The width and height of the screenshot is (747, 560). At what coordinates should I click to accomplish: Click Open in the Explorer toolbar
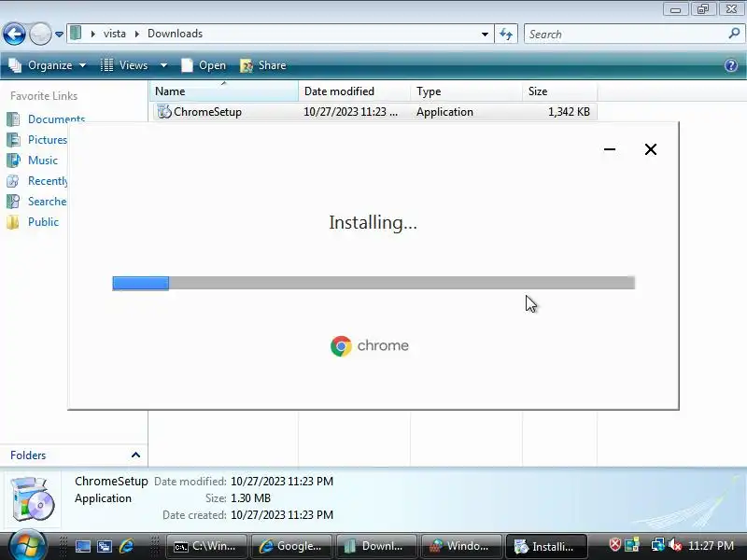pyautogui.click(x=204, y=65)
